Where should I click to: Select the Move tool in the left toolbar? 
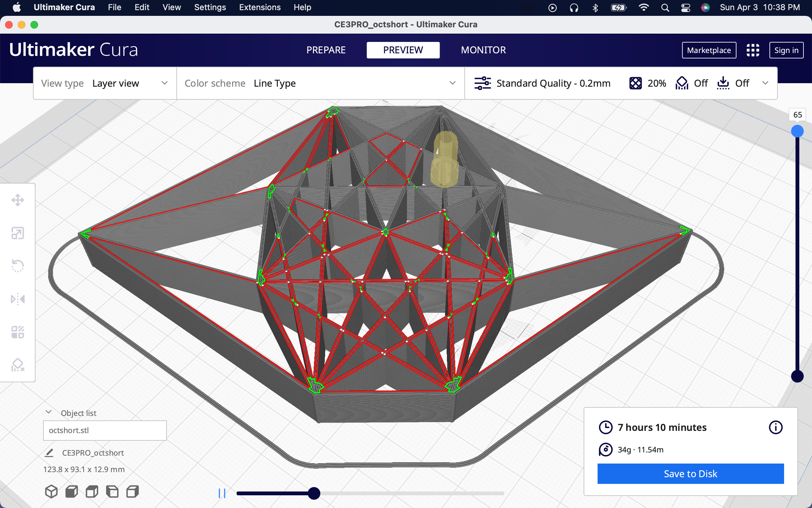pyautogui.click(x=18, y=200)
